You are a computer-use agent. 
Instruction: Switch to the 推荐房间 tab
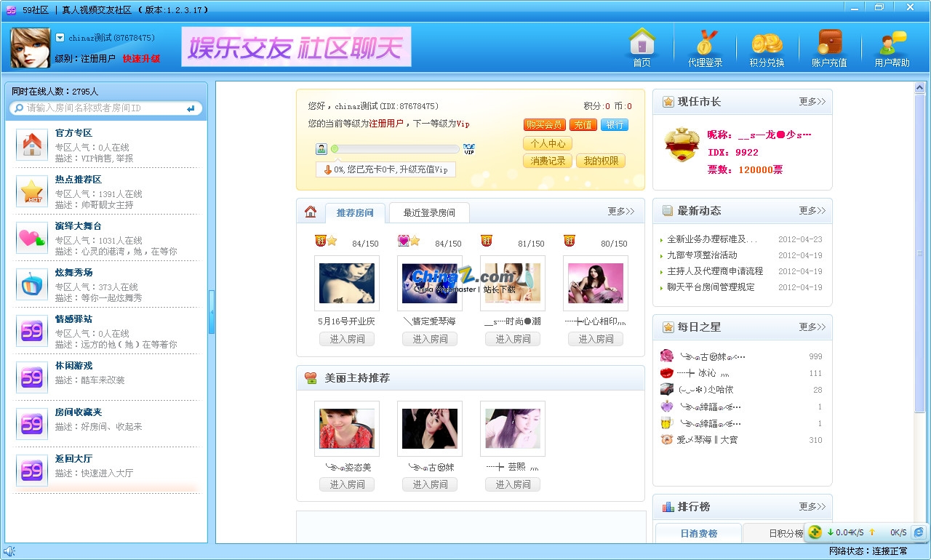pyautogui.click(x=355, y=213)
